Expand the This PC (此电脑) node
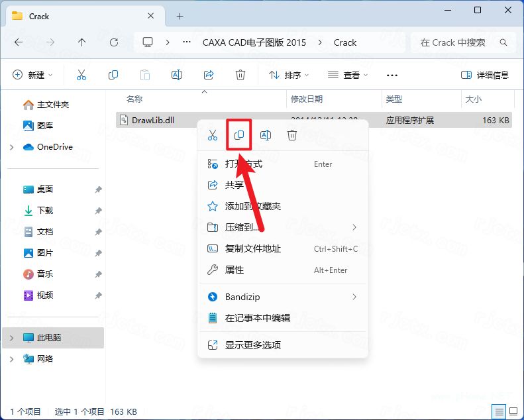The width and height of the screenshot is (524, 420). coord(12,338)
